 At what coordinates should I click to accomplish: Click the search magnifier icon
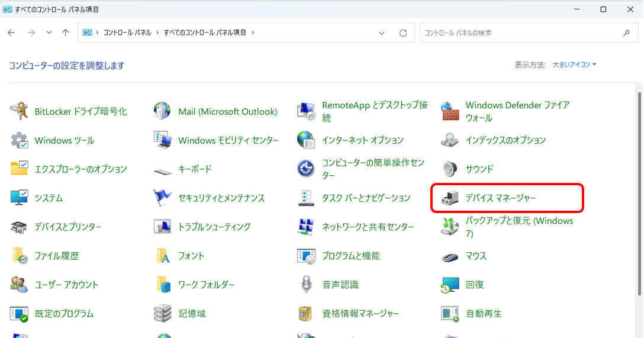click(626, 33)
